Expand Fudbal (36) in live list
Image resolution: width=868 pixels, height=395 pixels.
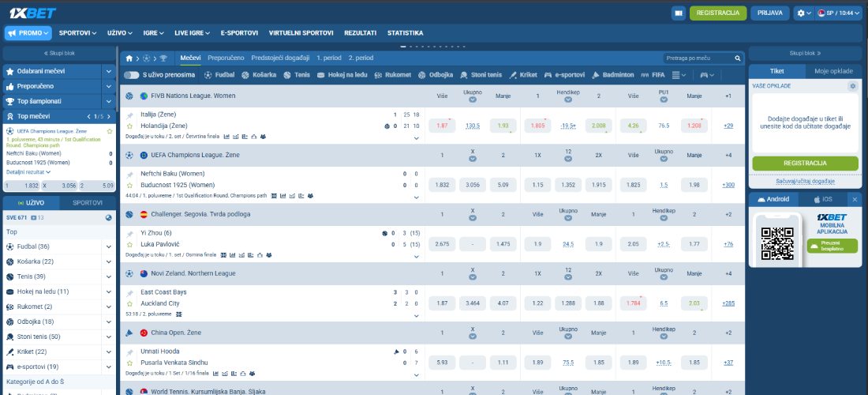pyautogui.click(x=109, y=246)
